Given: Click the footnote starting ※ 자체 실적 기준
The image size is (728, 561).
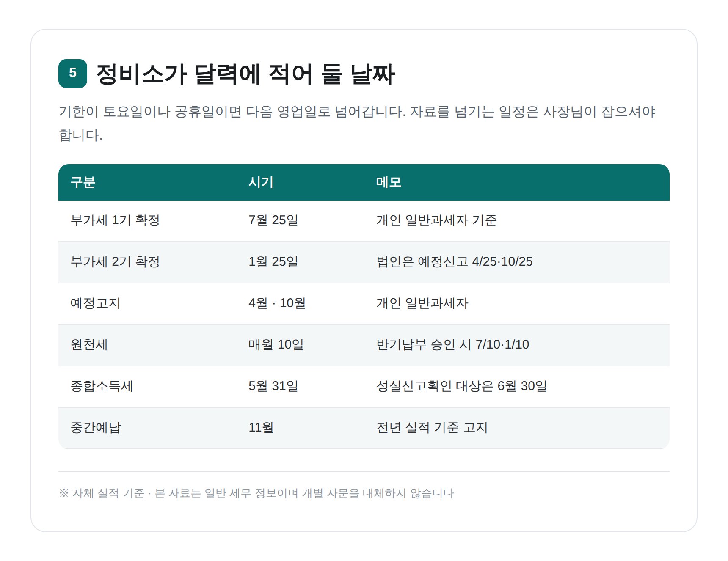Looking at the screenshot, I should (256, 493).
